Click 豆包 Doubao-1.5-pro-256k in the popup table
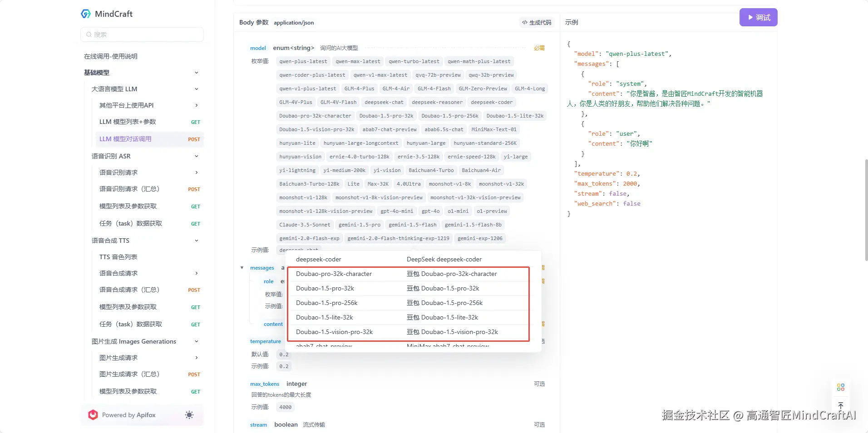 pyautogui.click(x=444, y=303)
